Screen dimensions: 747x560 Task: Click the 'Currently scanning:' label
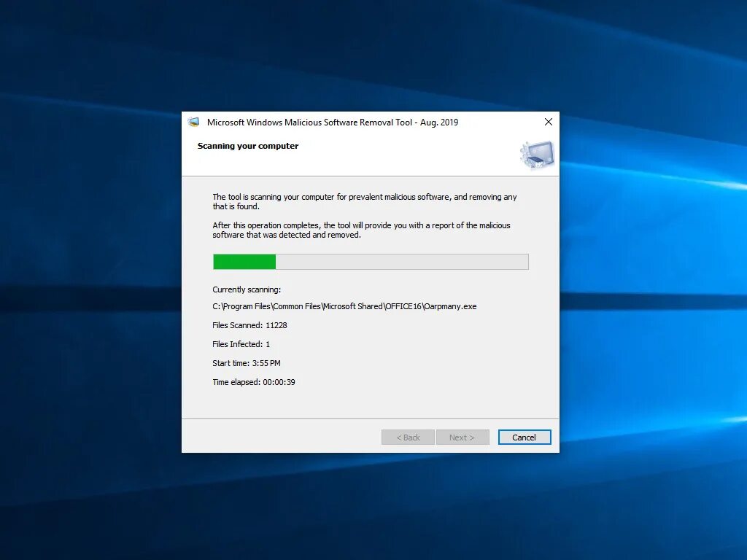[247, 289]
